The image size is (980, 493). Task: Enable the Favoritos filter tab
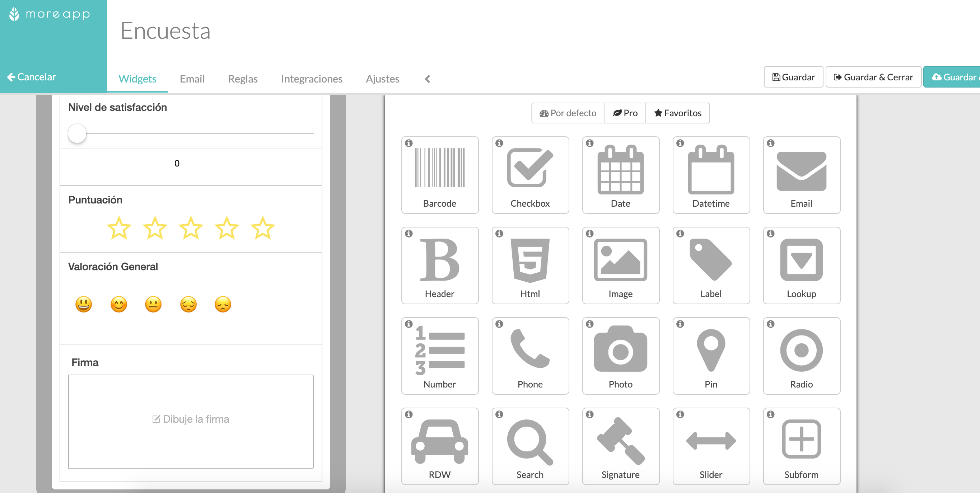[x=678, y=113]
